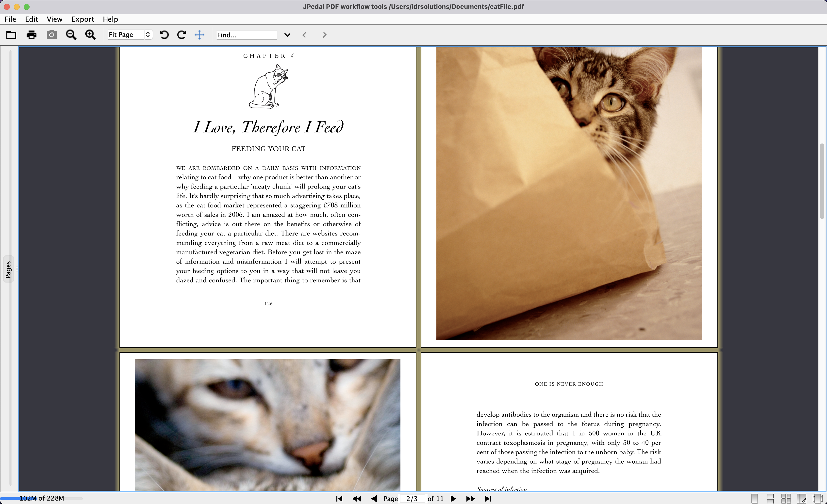Click the open file folder icon
827x504 pixels.
coord(11,35)
